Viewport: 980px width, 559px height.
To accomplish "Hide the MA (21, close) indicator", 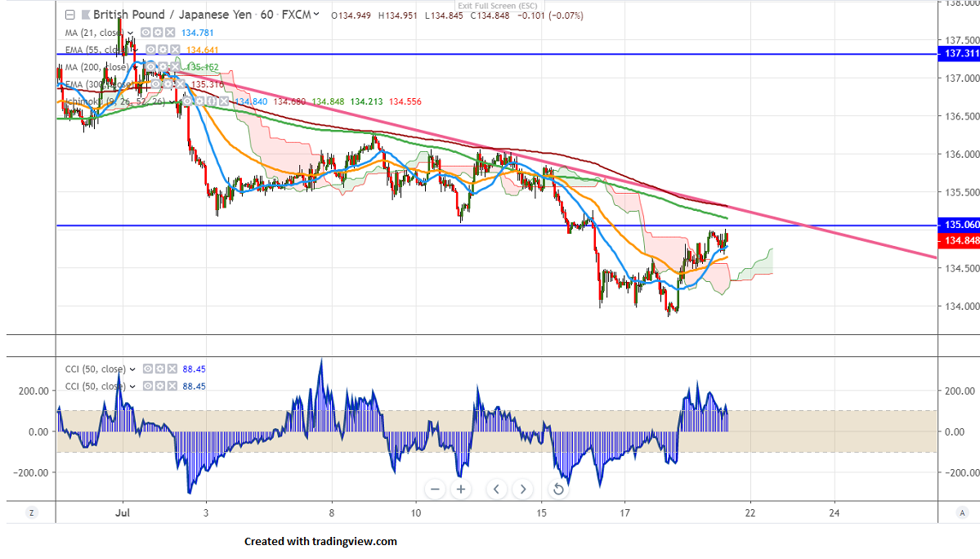I will point(145,33).
